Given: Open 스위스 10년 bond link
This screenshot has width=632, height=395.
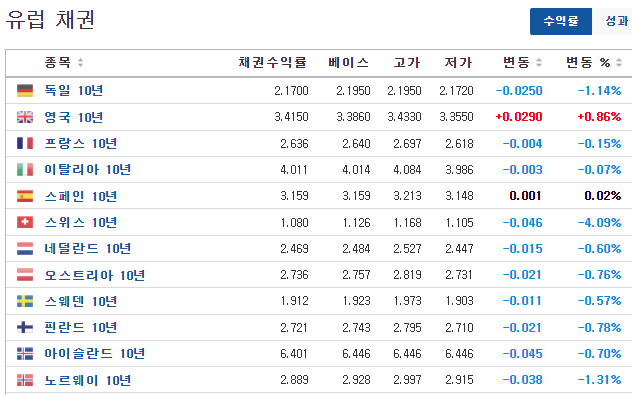Looking at the screenshot, I should tap(81, 222).
